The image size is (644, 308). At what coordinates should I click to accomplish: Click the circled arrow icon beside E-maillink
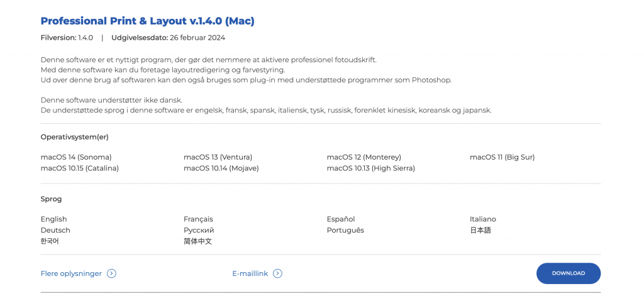point(277,273)
